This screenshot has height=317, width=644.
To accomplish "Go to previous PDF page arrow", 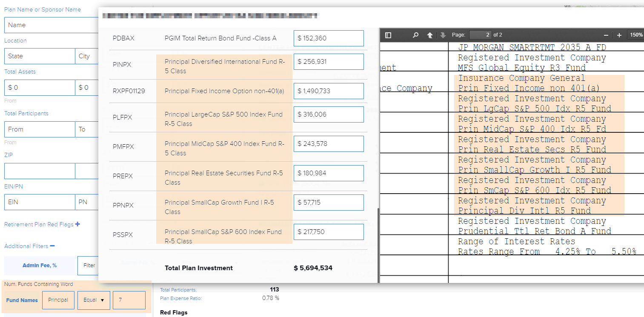I will click(x=430, y=35).
